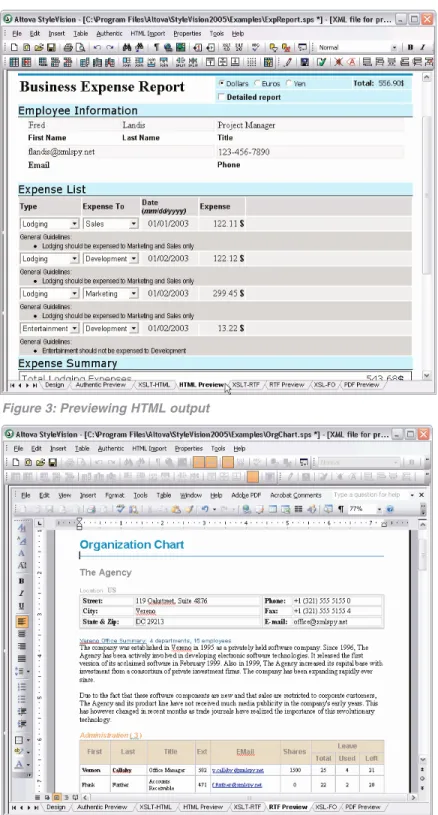This screenshot has height=815, width=438.
Task: Open Development dropdown in 13.22 row
Action: (134, 328)
